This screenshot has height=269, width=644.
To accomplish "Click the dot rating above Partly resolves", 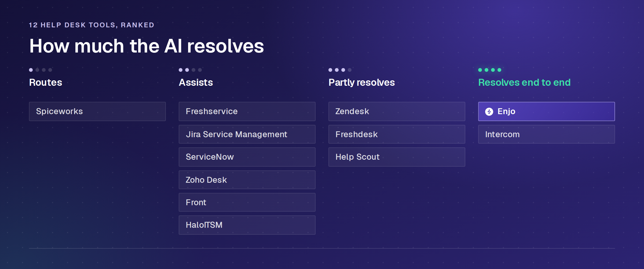I will point(340,70).
